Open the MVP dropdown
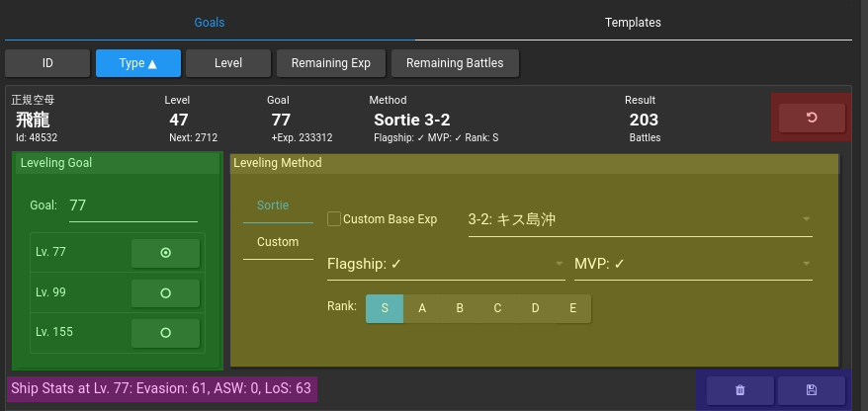868x411 pixels. (694, 265)
